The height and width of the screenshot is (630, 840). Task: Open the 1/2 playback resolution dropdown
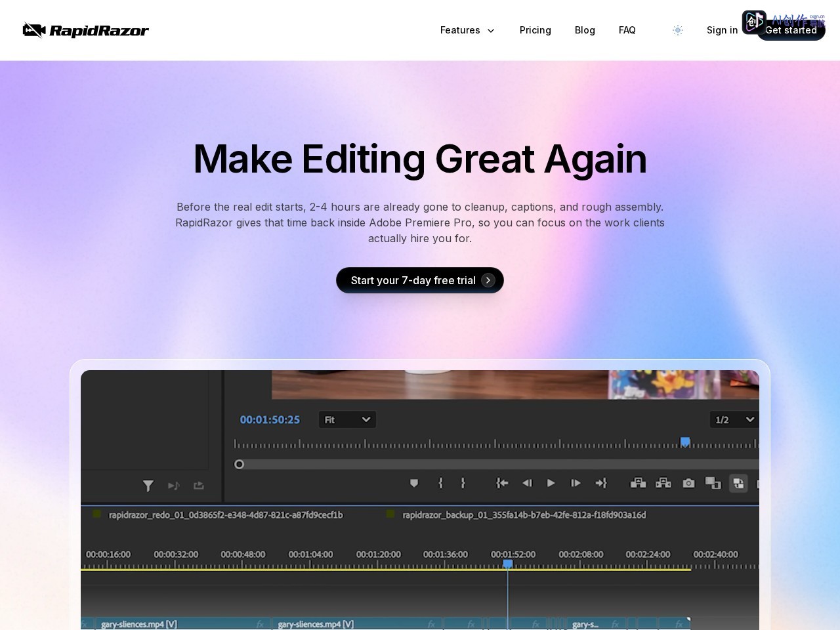coord(734,419)
